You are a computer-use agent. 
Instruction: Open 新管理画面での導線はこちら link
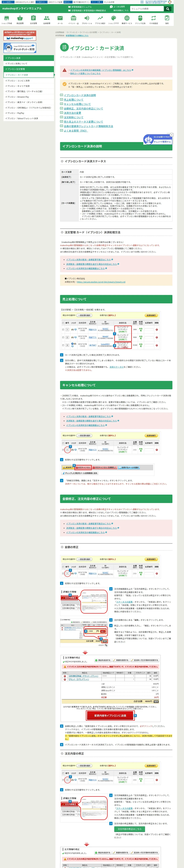[x=77, y=35]
